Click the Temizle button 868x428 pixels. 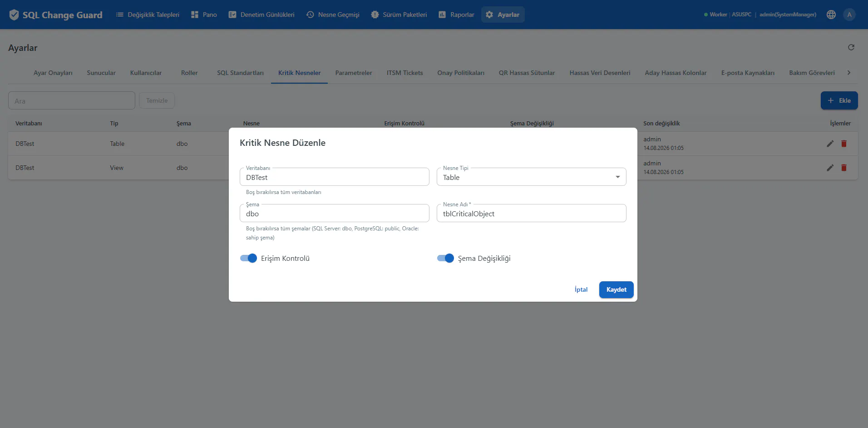157,100
